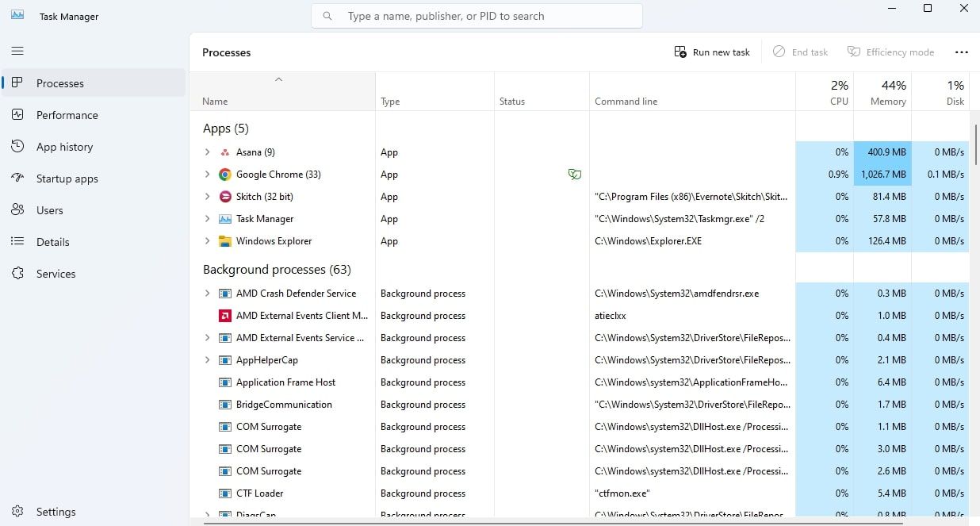The width and height of the screenshot is (980, 526).
Task: Click the End task button
Action: [800, 52]
